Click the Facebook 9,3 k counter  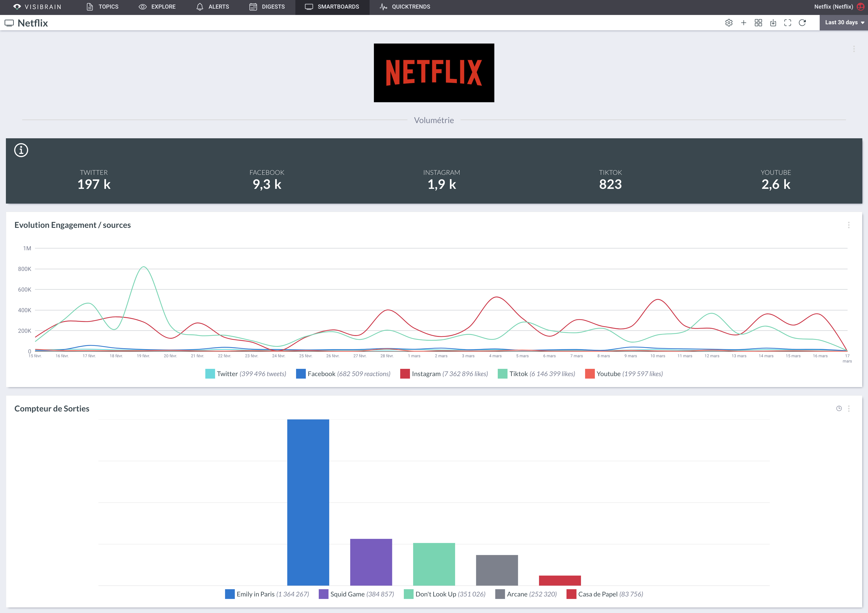pos(267,180)
